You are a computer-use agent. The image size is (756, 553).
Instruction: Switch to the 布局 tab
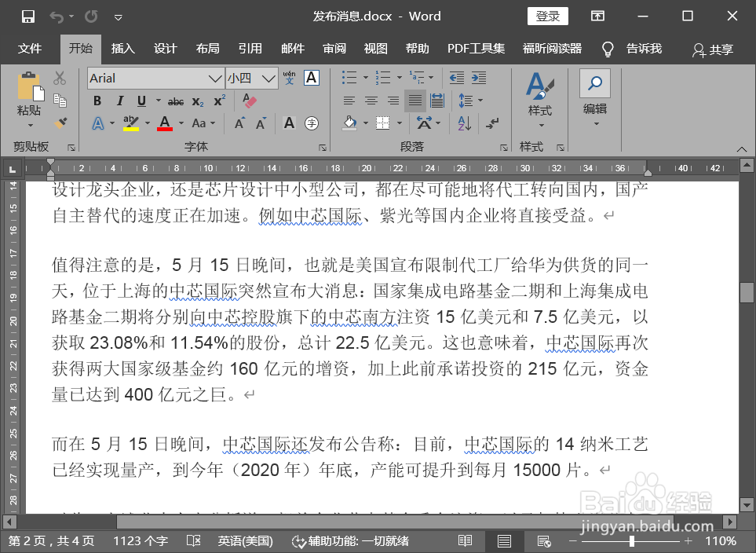point(208,49)
